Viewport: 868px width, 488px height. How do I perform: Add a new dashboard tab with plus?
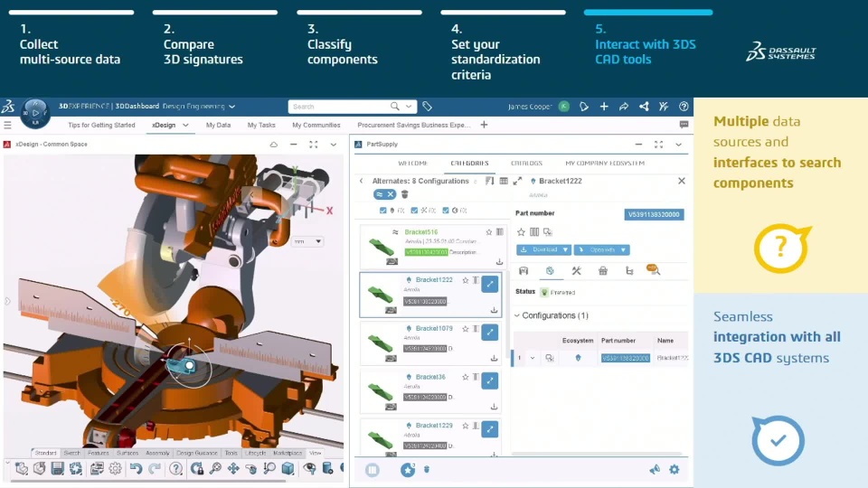pyautogui.click(x=484, y=125)
